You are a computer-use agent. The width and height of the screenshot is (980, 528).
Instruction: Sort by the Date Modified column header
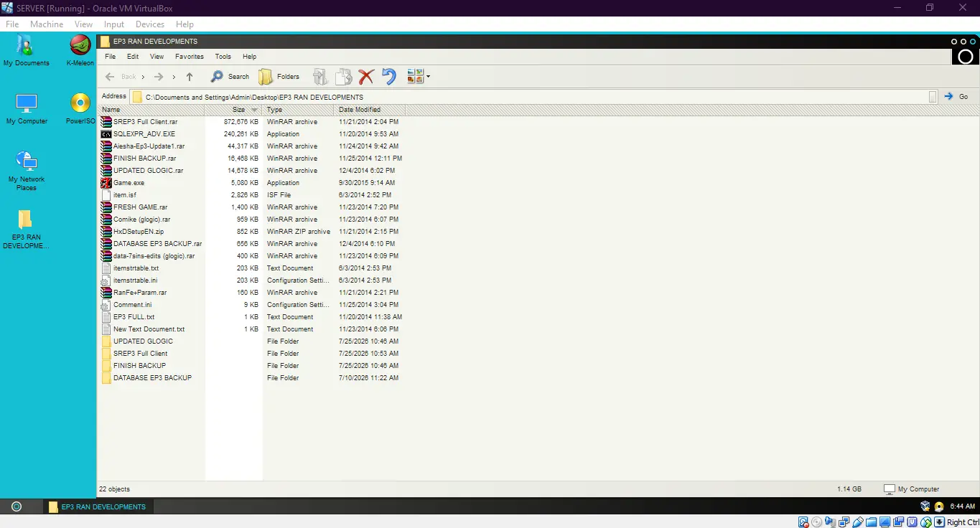point(369,110)
